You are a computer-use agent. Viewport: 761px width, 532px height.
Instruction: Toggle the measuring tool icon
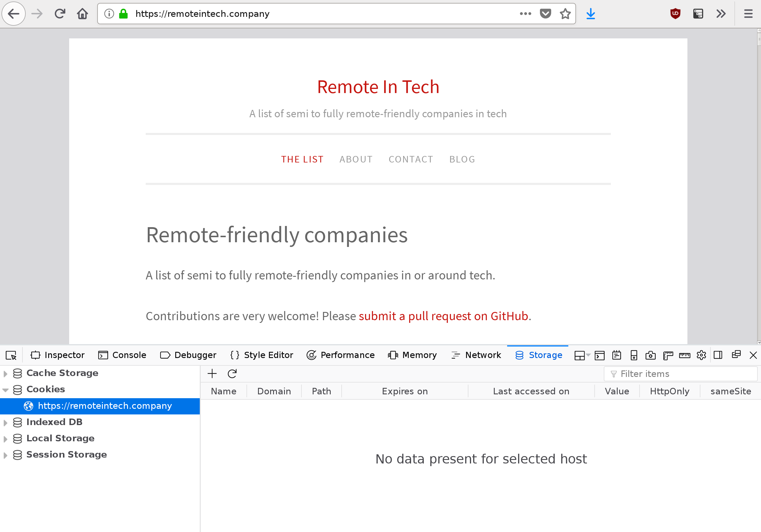pos(684,355)
